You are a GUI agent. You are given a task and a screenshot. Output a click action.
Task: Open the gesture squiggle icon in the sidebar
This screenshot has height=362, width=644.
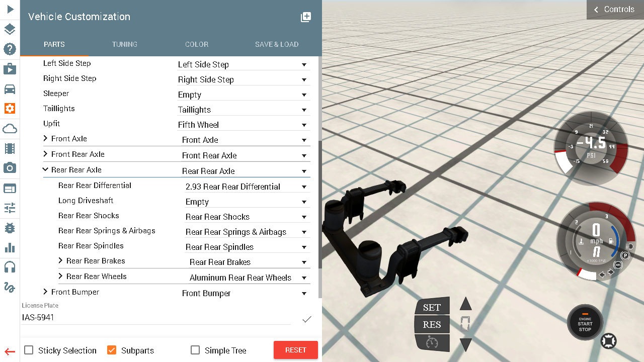click(10, 287)
